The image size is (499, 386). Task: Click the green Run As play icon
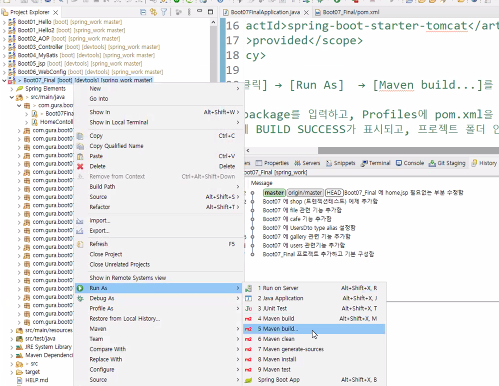[x=80, y=288]
